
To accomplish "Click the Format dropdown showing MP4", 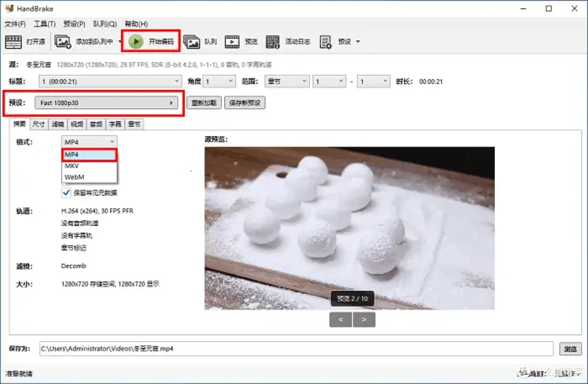I will (89, 142).
